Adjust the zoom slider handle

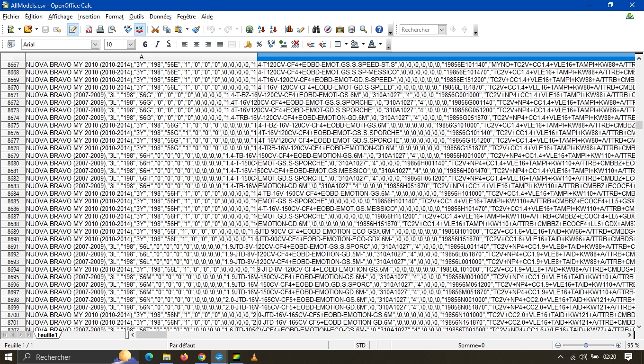tap(586, 346)
